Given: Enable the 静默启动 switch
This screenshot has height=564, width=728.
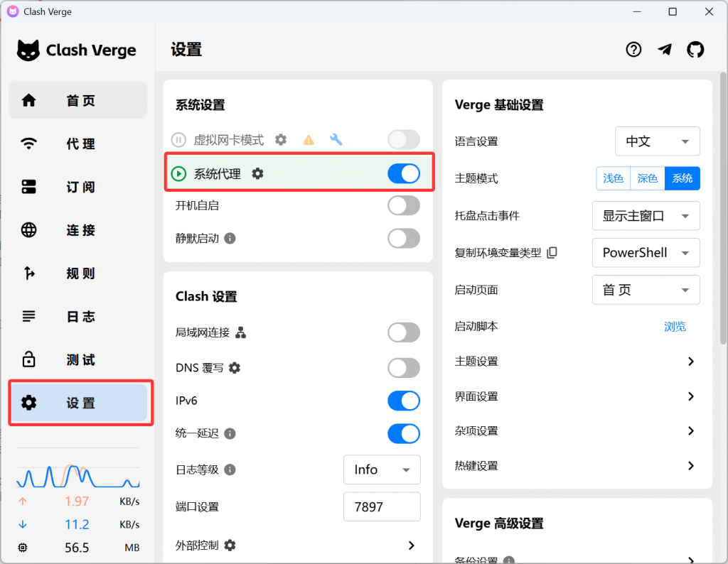Looking at the screenshot, I should 404,239.
